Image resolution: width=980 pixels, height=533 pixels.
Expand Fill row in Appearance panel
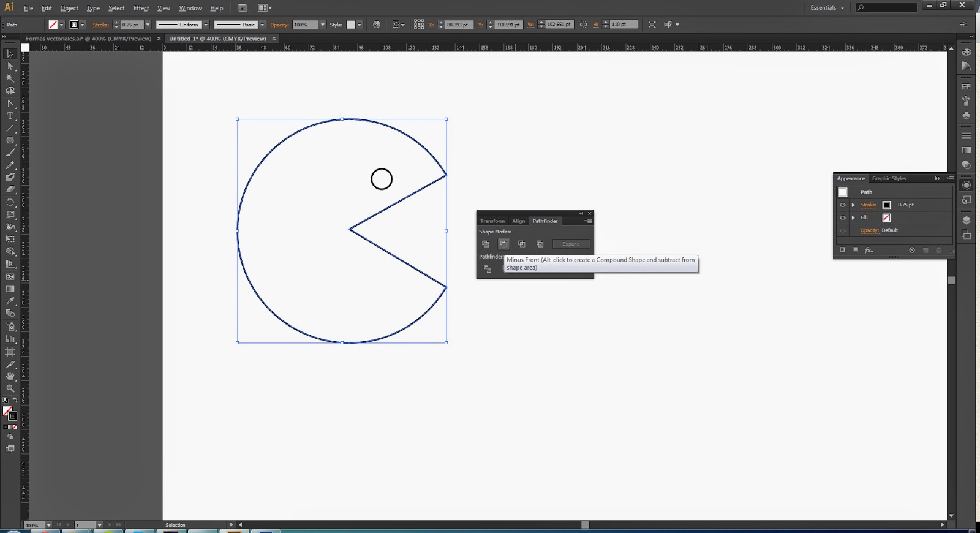[853, 217]
